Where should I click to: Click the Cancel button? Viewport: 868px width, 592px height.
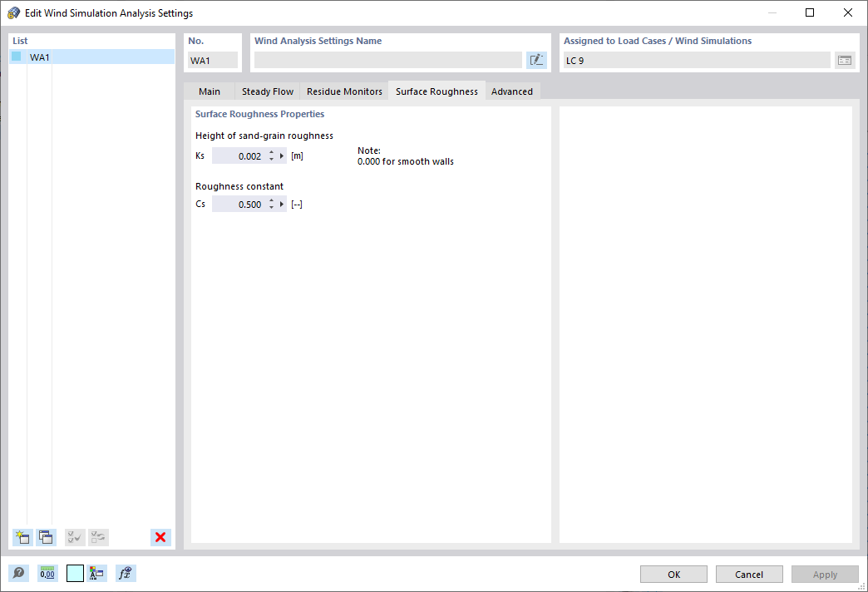[749, 575]
